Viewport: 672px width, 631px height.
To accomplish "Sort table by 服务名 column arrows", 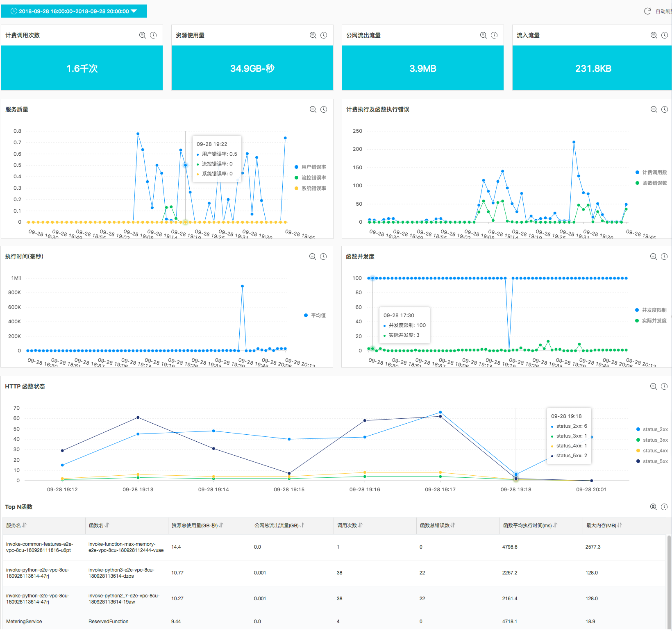I will (x=24, y=525).
